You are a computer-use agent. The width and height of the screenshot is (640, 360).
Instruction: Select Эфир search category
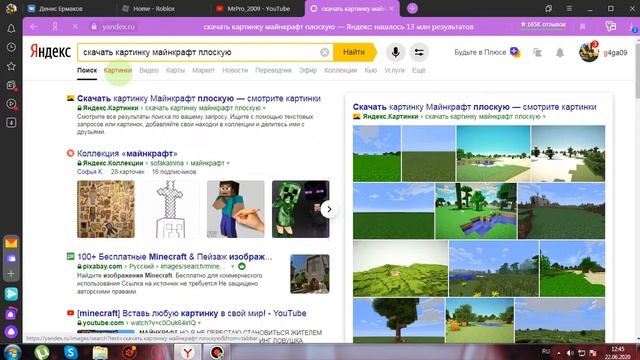point(308,70)
